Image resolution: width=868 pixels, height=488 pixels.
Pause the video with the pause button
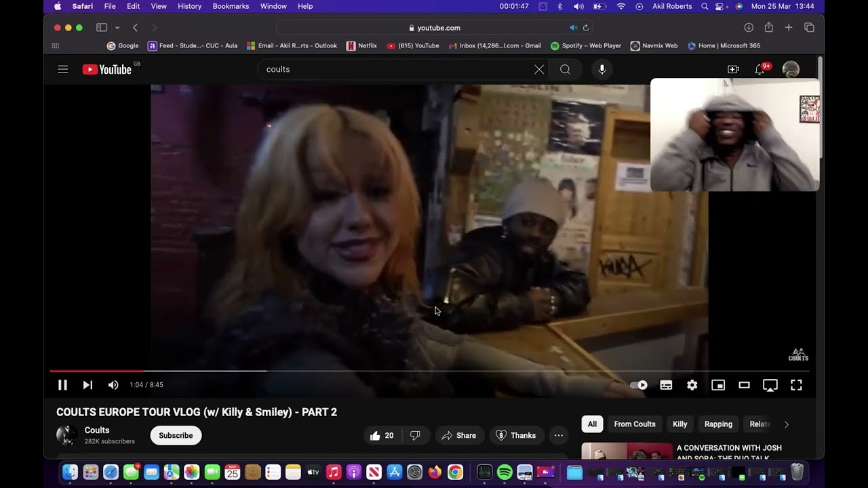click(62, 385)
